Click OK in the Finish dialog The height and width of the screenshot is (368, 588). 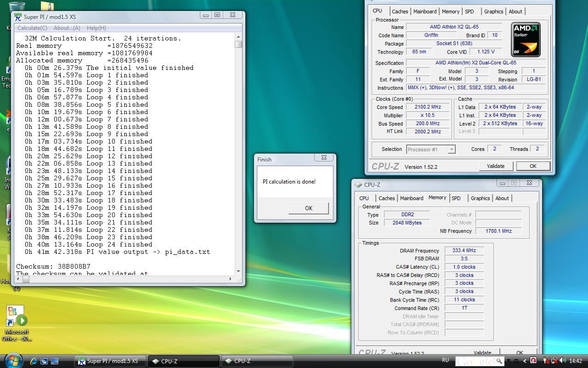pyautogui.click(x=308, y=208)
